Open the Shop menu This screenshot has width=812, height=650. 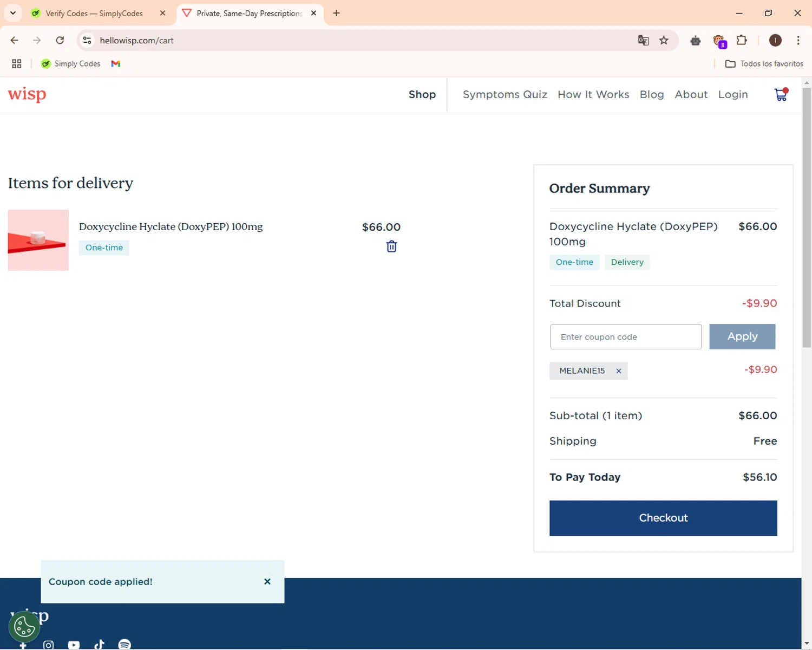point(422,94)
